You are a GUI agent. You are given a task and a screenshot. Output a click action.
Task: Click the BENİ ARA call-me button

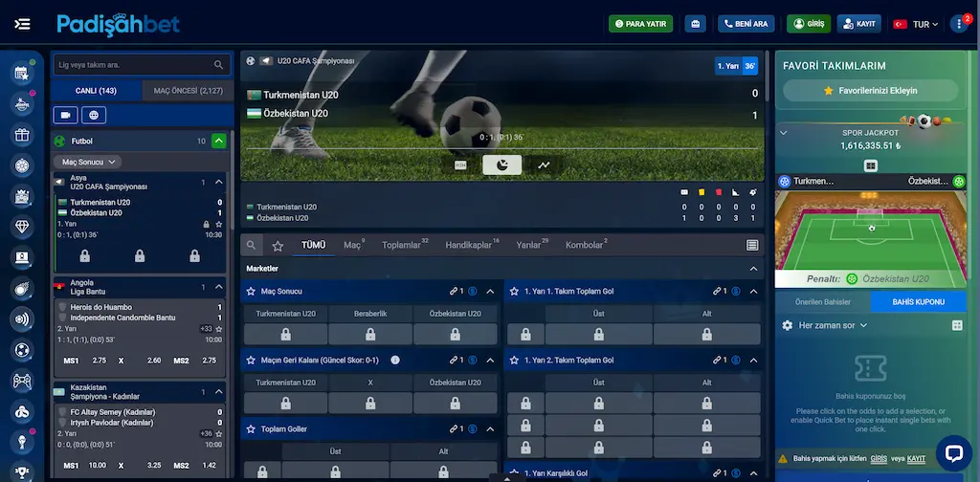point(746,24)
